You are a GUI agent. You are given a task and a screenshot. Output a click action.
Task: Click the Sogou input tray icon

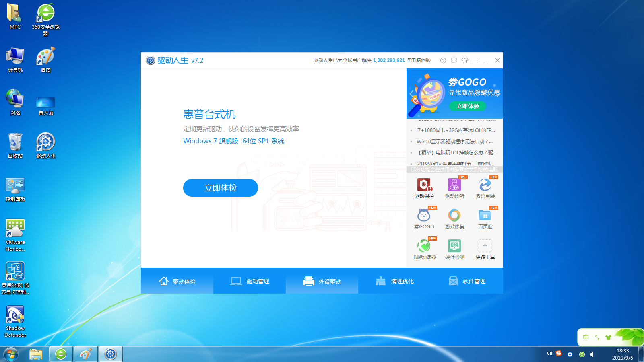(559, 354)
